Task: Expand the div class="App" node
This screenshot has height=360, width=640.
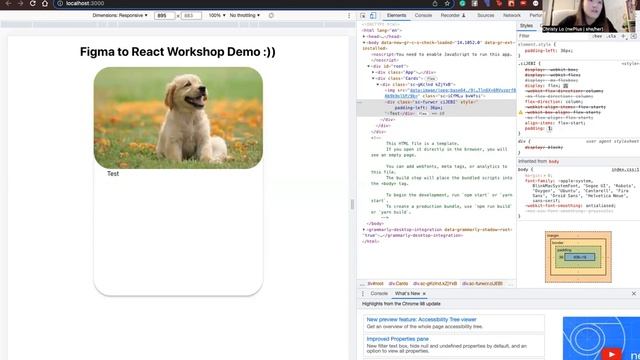Action: pos(373,72)
